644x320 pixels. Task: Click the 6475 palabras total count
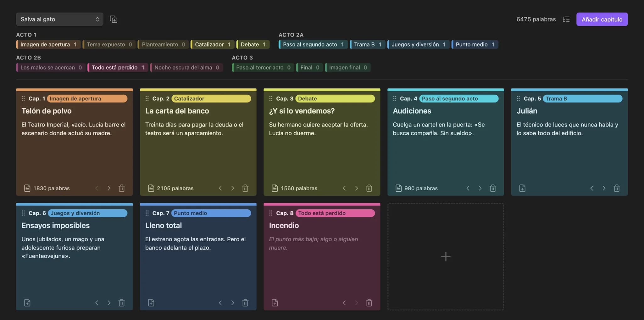[536, 19]
